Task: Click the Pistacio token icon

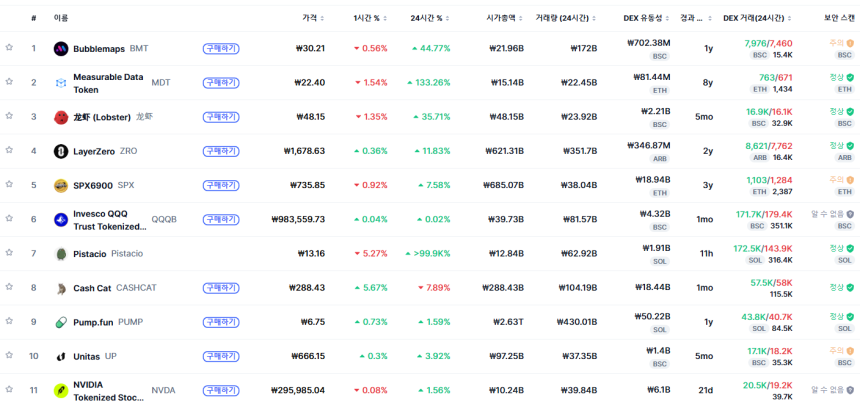Action: click(x=61, y=254)
